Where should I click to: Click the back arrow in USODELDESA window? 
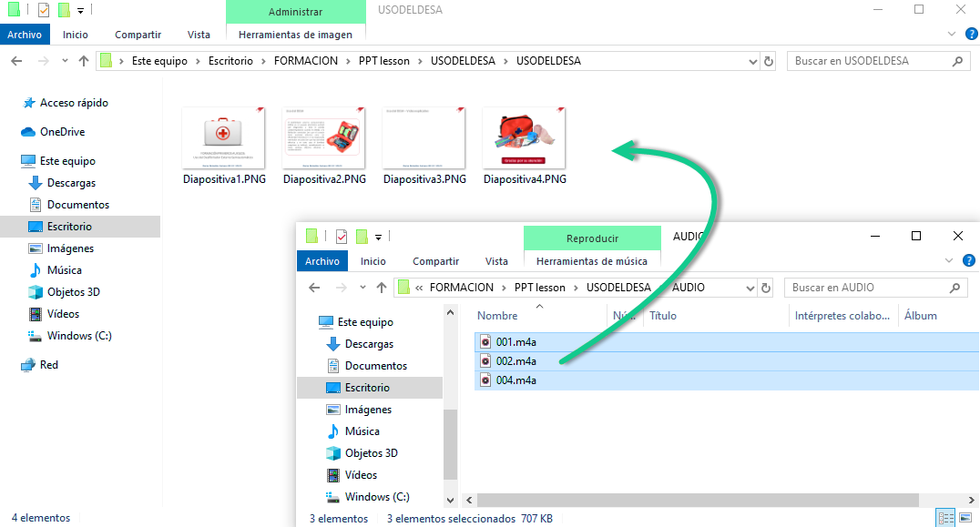pyautogui.click(x=15, y=61)
